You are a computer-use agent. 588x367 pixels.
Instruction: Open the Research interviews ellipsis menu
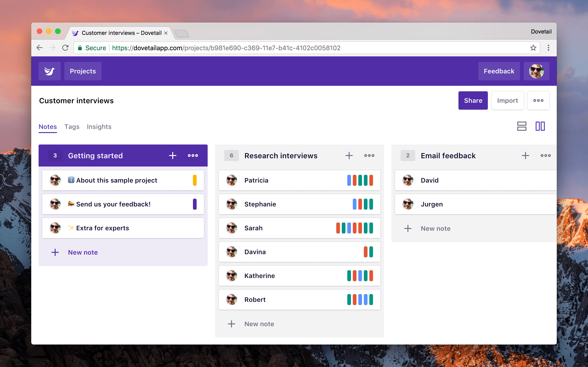click(369, 155)
